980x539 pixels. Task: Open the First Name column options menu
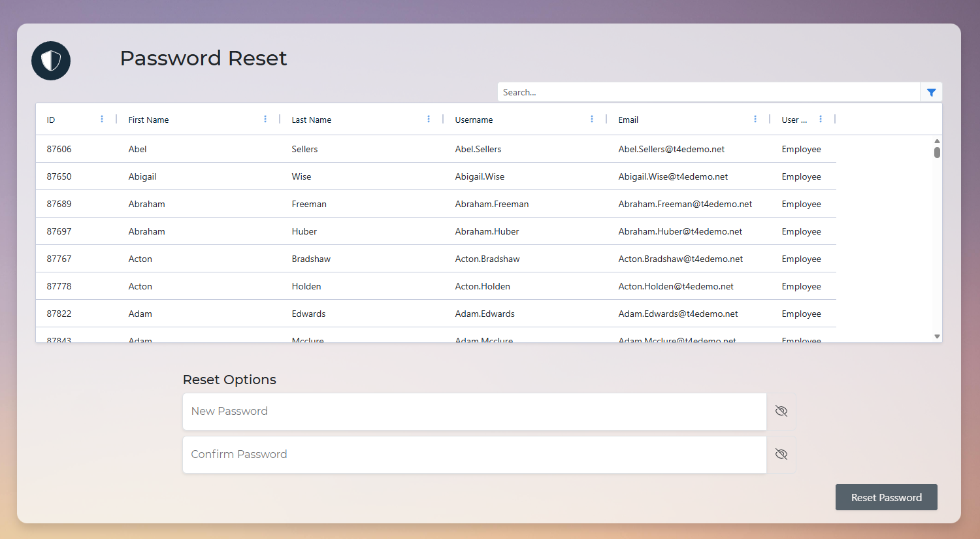(x=265, y=119)
